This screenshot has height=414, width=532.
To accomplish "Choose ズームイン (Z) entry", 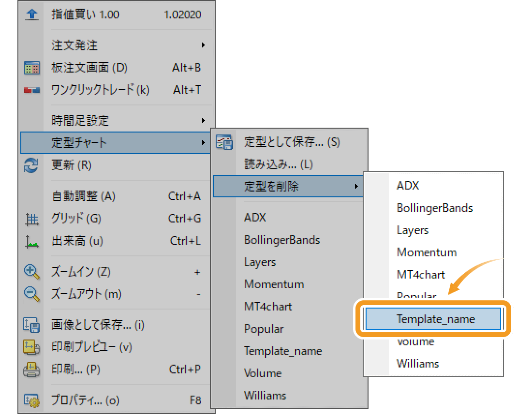I will [x=116, y=272].
